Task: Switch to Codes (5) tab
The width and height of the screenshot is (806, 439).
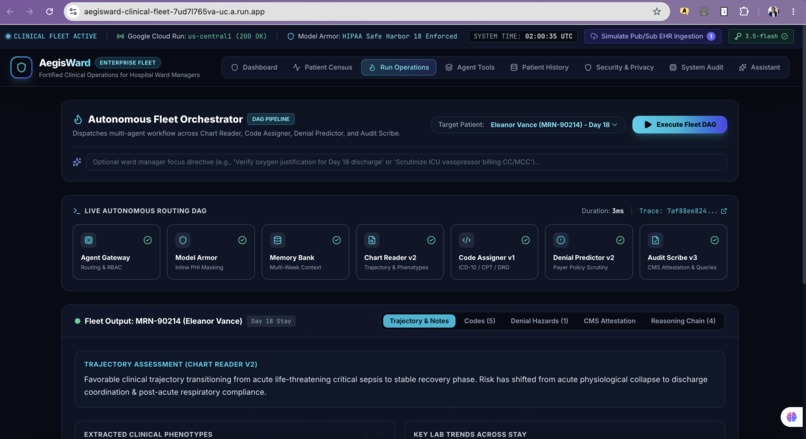Action: tap(480, 321)
